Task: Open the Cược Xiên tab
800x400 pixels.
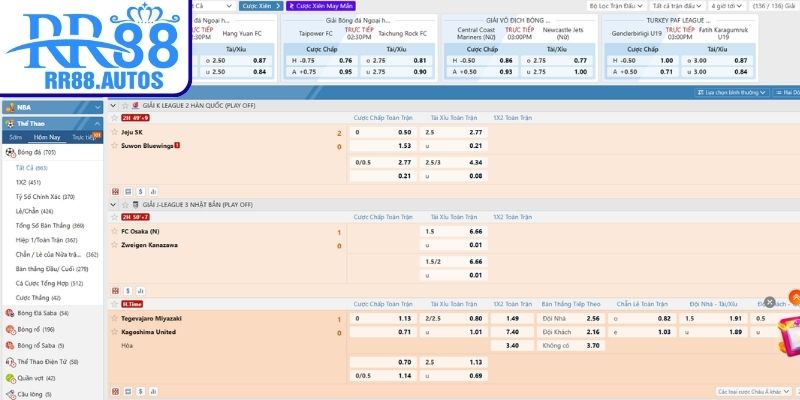Action: pos(256,5)
